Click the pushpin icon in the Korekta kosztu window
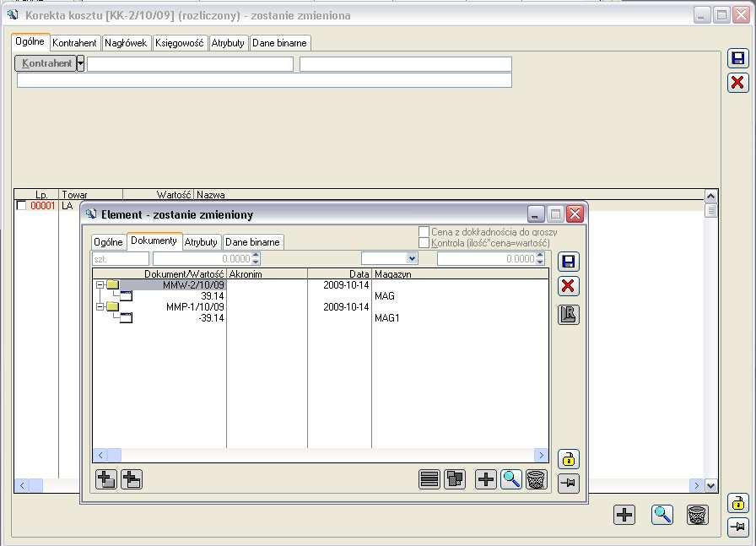 coord(737,527)
